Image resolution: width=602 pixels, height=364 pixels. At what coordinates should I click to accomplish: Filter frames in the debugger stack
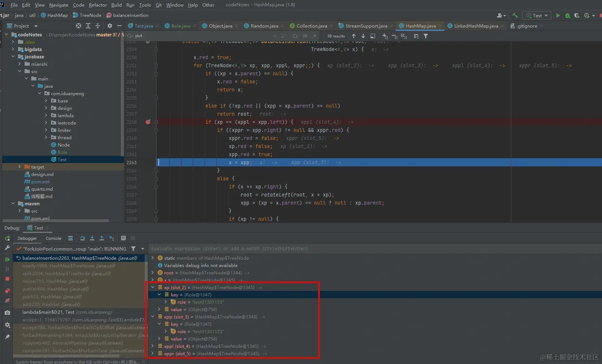pos(133,249)
